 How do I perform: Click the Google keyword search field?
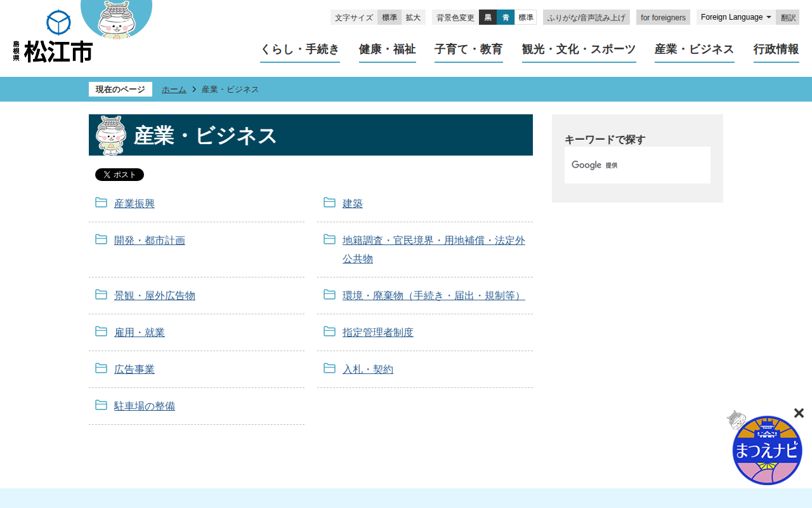(x=638, y=165)
